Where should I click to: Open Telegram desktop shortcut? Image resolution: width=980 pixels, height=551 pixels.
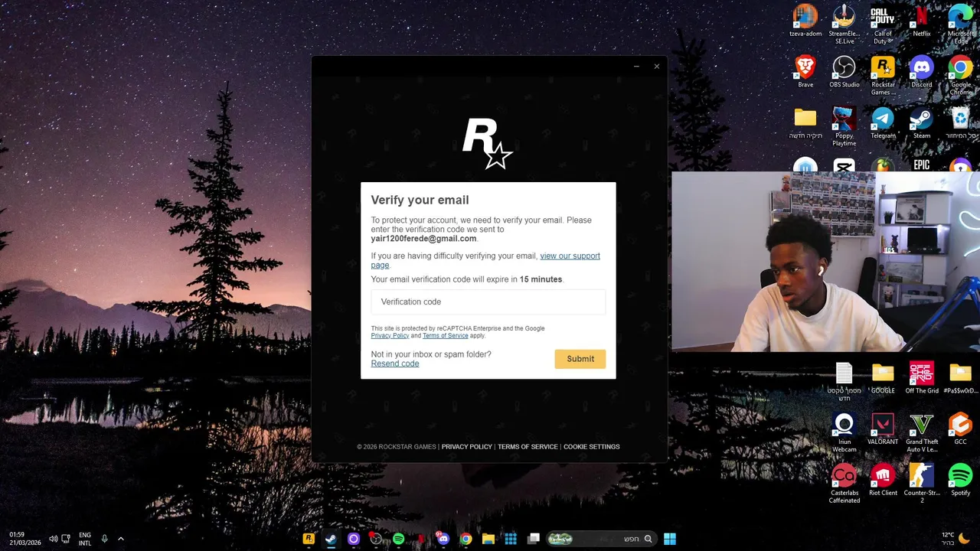point(883,123)
